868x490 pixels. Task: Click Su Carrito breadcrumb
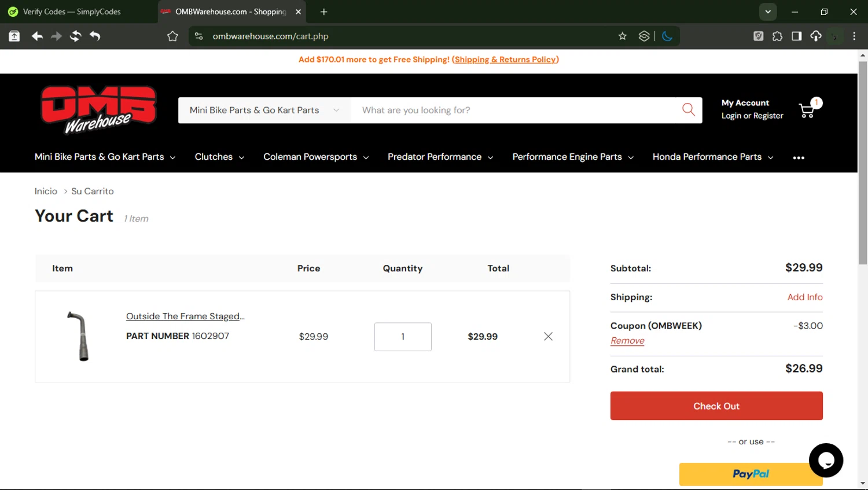(x=93, y=191)
